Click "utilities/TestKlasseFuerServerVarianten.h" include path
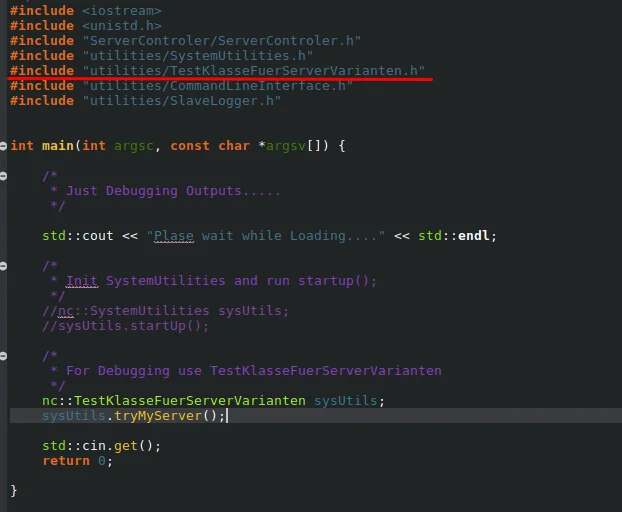 pyautogui.click(x=253, y=71)
